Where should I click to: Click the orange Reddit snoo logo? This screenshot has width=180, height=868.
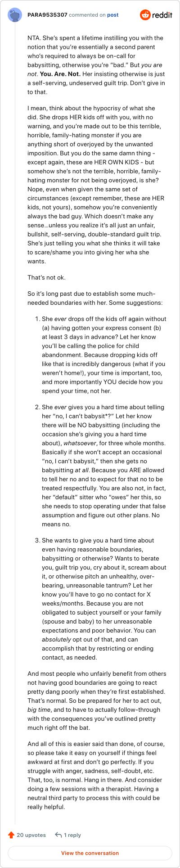[145, 15]
